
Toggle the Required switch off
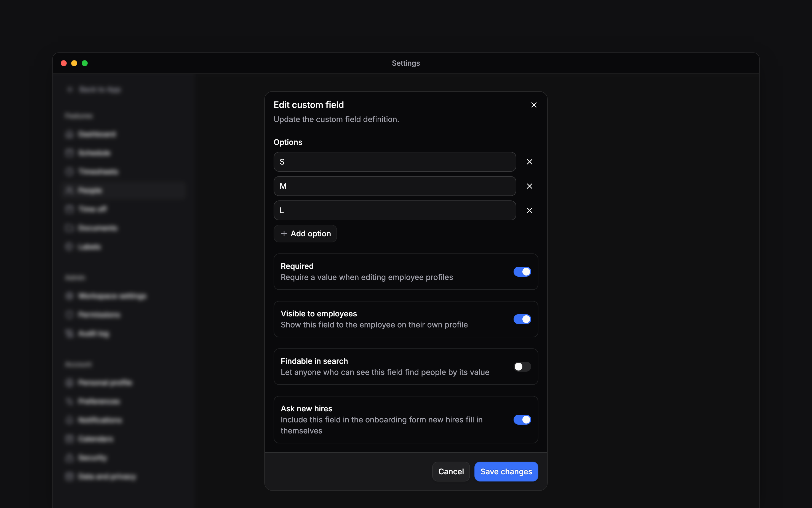click(x=522, y=271)
